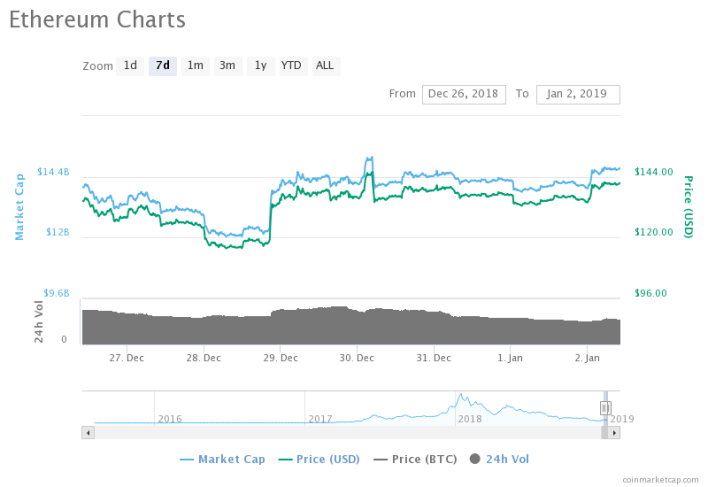Select the 7d zoom range
The width and height of the screenshot is (708, 487).
[162, 66]
